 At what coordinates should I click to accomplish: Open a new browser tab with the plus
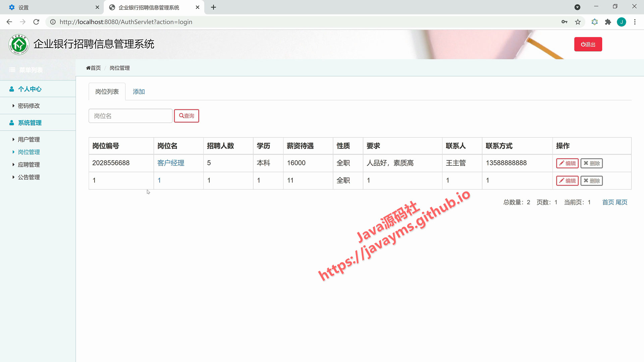(213, 7)
